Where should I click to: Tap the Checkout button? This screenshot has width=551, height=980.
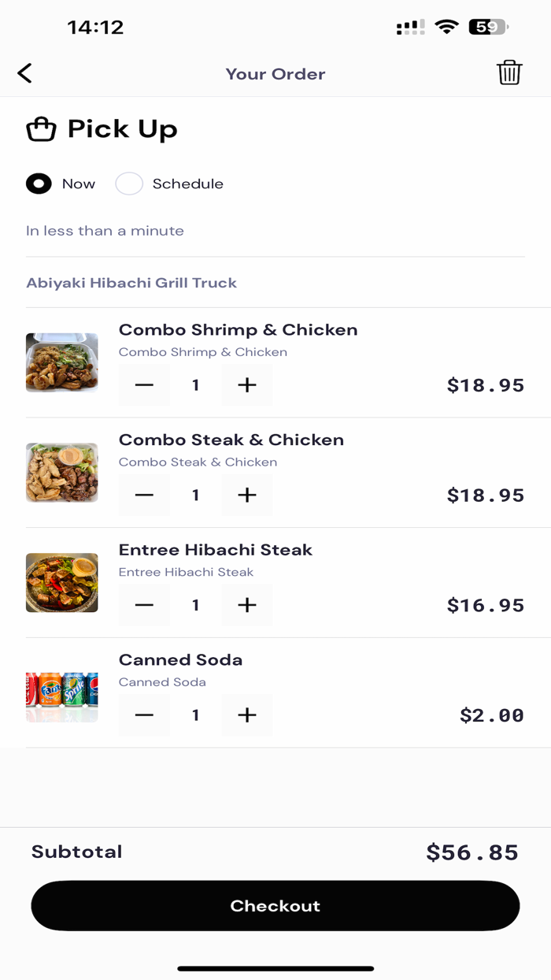275,906
